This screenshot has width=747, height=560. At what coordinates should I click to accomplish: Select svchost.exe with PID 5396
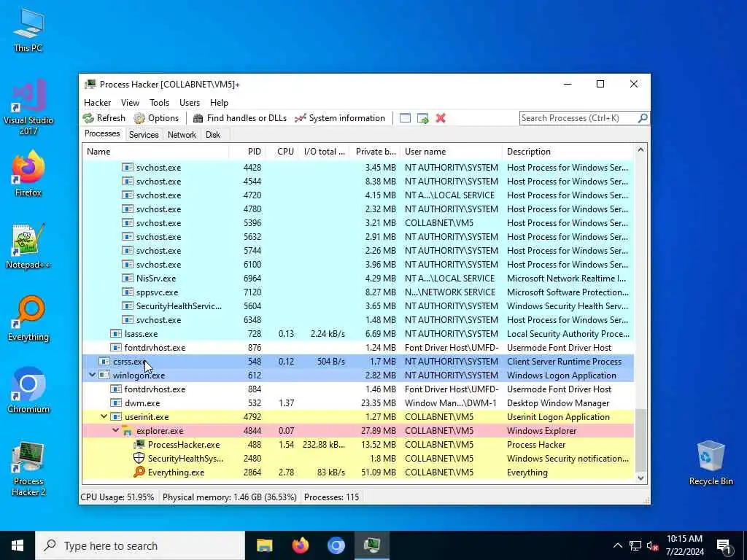358,223
